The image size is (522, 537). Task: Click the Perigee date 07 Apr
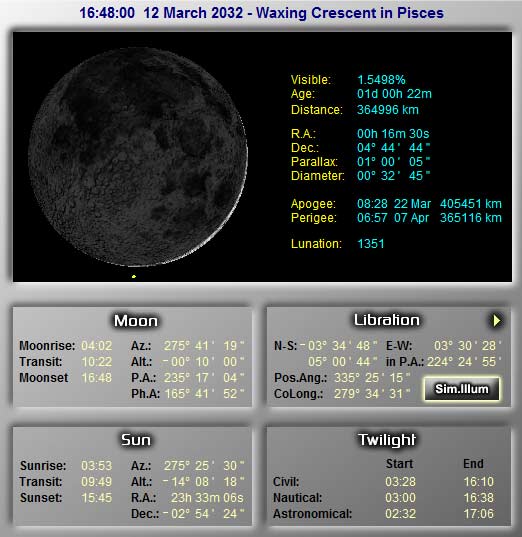click(411, 218)
